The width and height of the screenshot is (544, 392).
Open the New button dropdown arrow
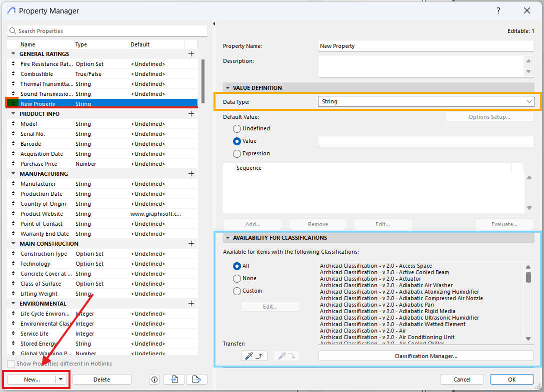click(61, 380)
